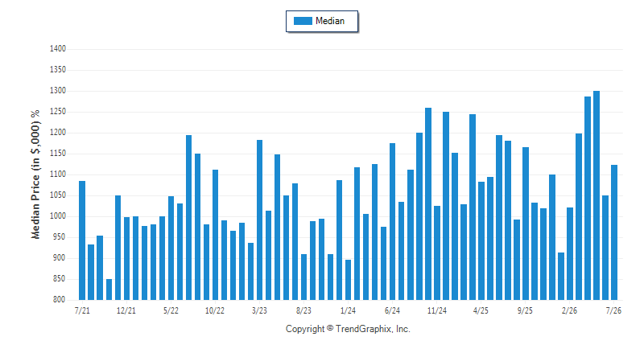Click the 1400 y-axis value
This screenshot has height=349, width=644.
pos(58,49)
